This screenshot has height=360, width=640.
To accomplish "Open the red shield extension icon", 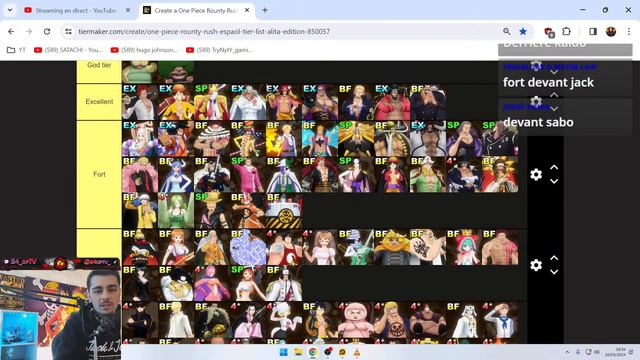I will click(x=549, y=32).
